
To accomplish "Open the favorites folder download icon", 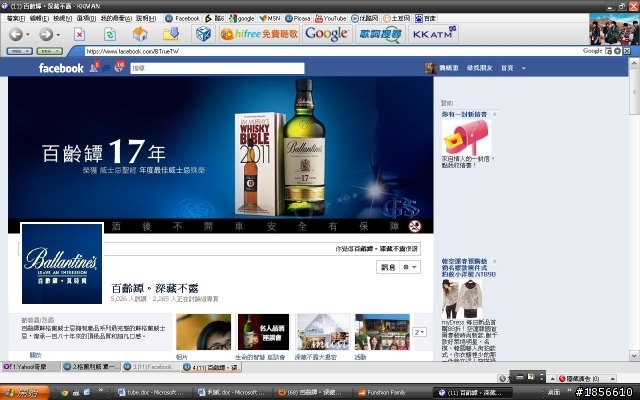I will [171, 34].
